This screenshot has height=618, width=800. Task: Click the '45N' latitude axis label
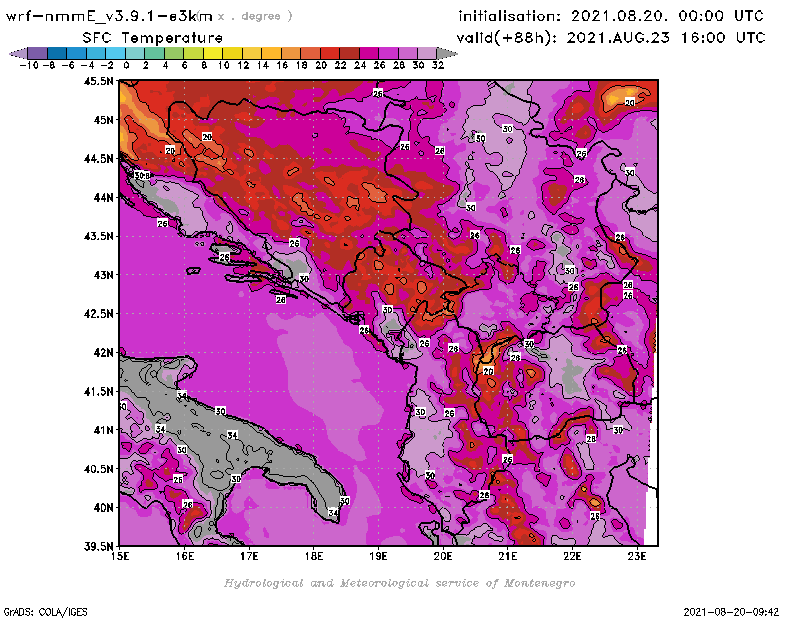(x=104, y=119)
